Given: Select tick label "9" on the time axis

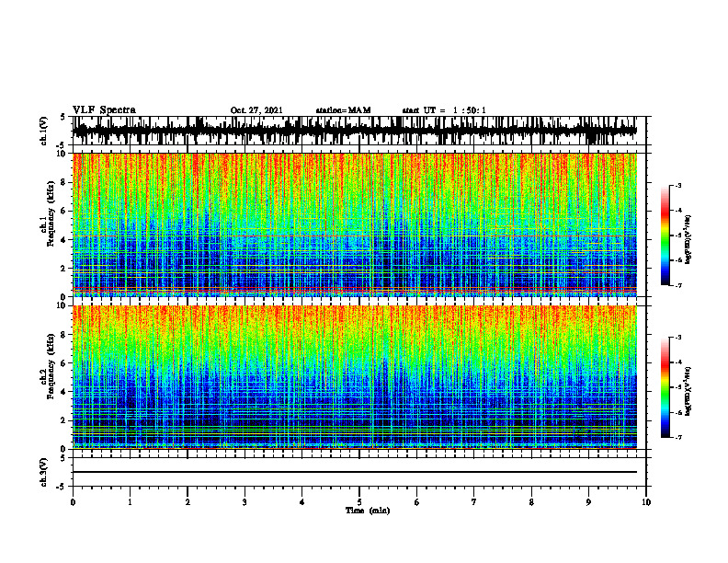Looking at the screenshot, I should [x=588, y=502].
